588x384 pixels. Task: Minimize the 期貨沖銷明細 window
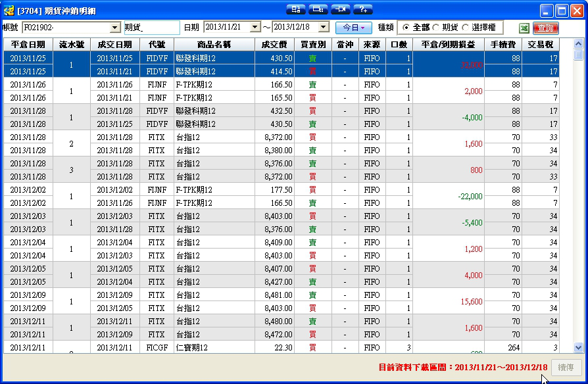pyautogui.click(x=547, y=11)
